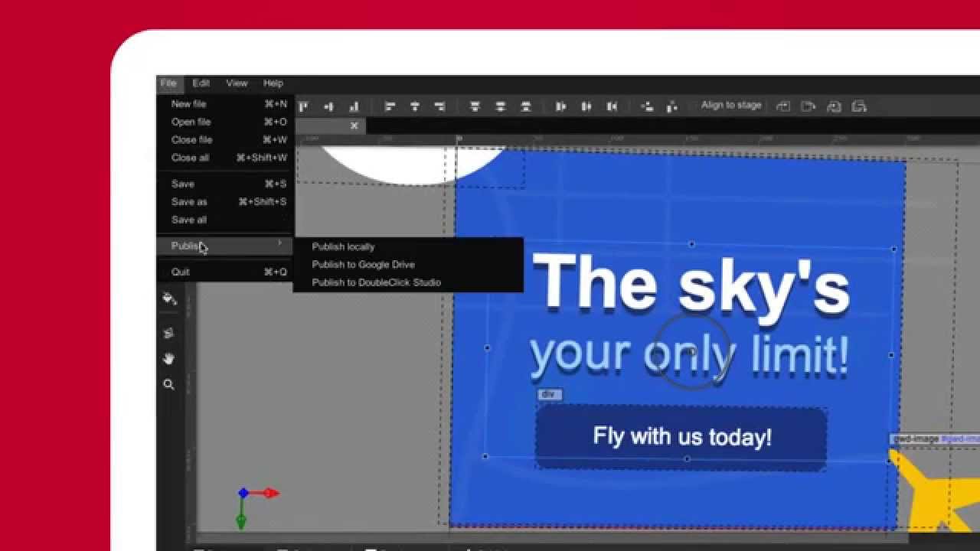Viewport: 980px width, 551px height.
Task: Choose Publish locally
Action: [408, 246]
